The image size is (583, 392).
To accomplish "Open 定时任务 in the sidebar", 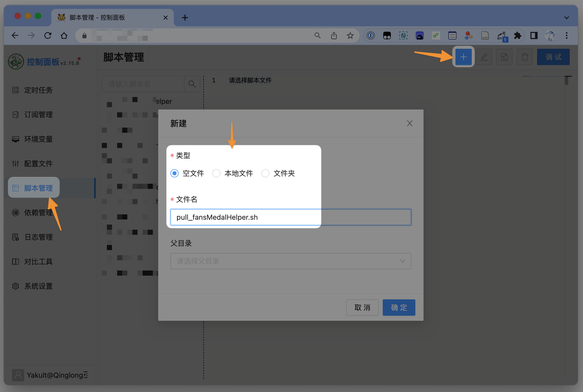I will [38, 90].
